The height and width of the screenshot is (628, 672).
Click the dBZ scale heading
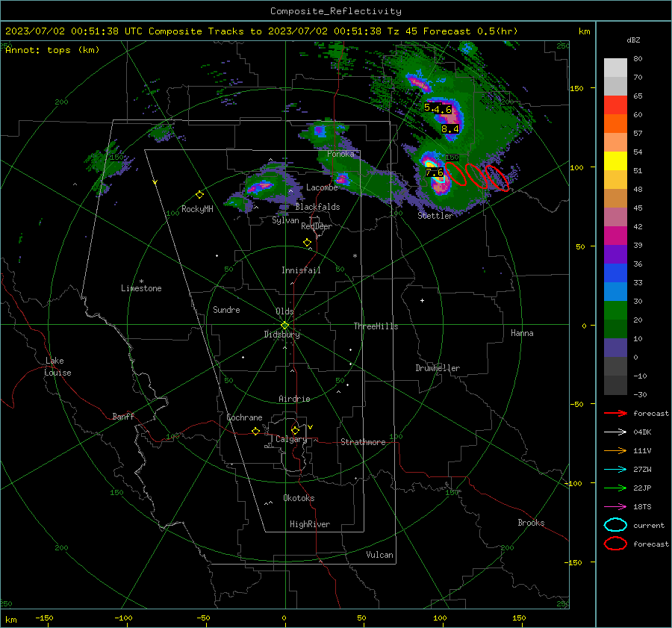point(633,40)
